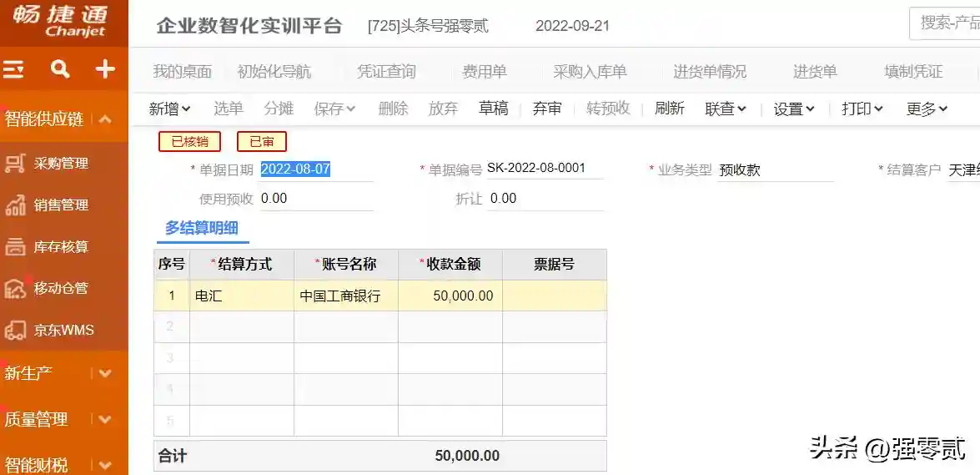Click the 刷新 refresh button

pyautogui.click(x=669, y=109)
